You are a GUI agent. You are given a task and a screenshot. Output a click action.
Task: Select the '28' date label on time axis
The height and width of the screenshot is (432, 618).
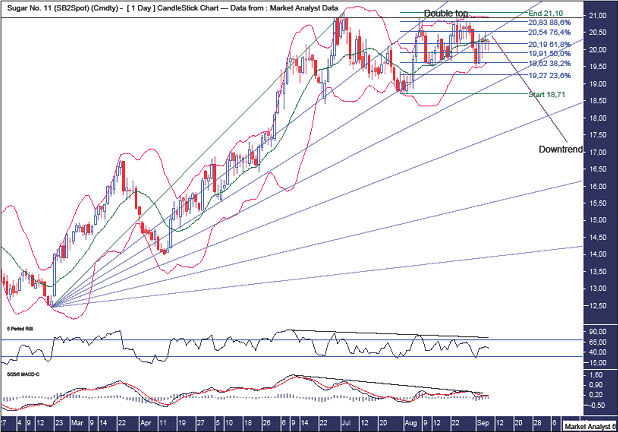pyautogui.click(x=538, y=423)
